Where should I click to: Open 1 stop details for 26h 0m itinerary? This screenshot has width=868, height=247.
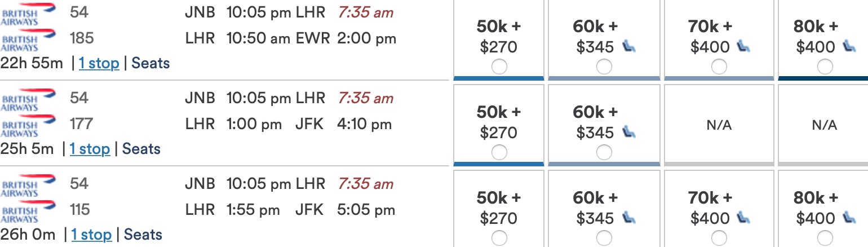[x=91, y=235]
